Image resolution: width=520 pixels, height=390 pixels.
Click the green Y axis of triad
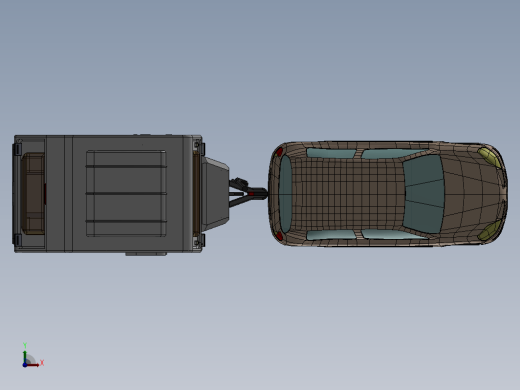pyautogui.click(x=25, y=356)
